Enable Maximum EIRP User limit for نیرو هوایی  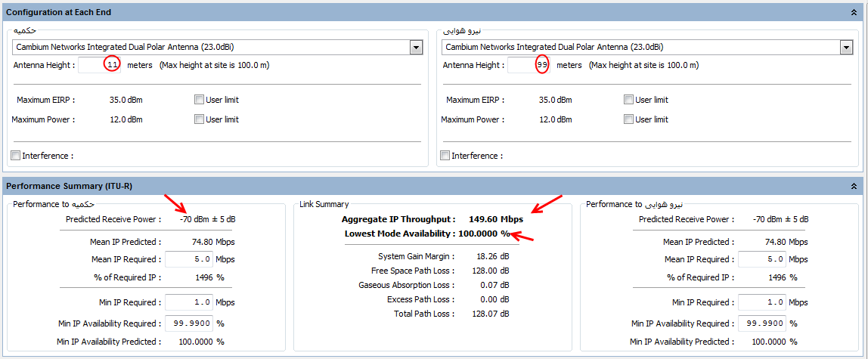coord(628,100)
